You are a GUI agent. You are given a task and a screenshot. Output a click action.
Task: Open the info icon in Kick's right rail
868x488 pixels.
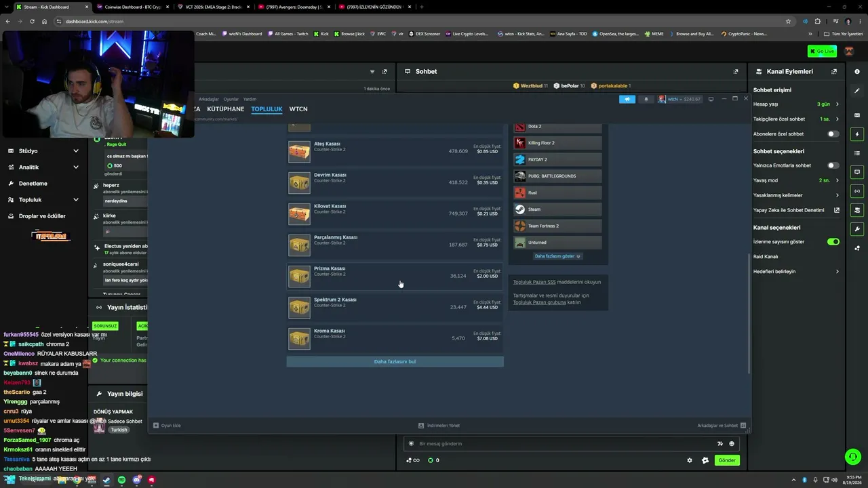857,71
